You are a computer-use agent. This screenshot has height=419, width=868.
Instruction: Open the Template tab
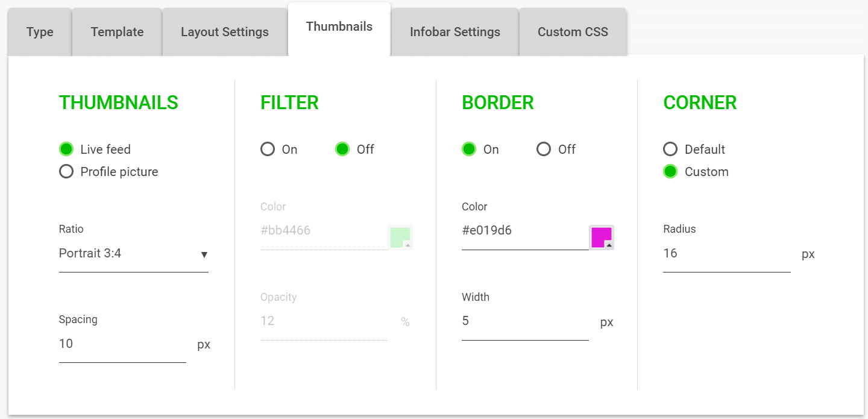point(117,32)
